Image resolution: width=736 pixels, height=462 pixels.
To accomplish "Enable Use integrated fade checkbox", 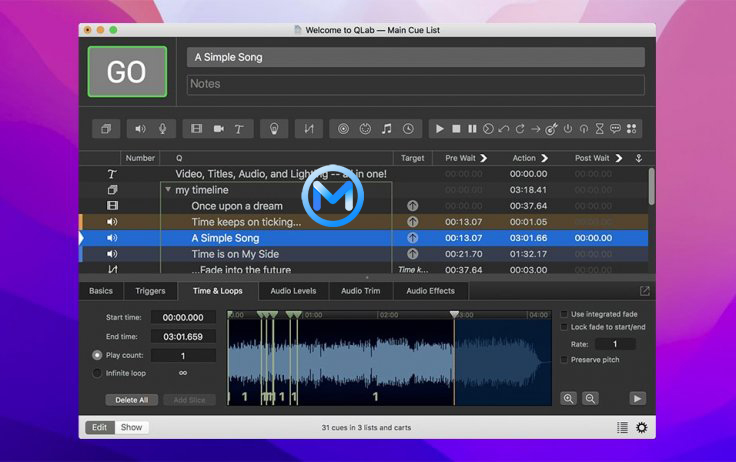I will coord(564,314).
